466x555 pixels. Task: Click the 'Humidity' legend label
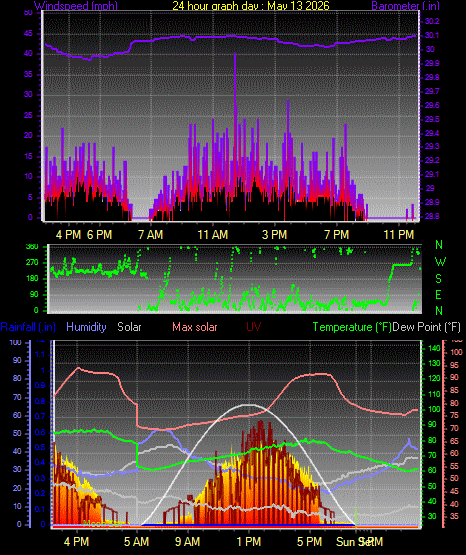86,327
